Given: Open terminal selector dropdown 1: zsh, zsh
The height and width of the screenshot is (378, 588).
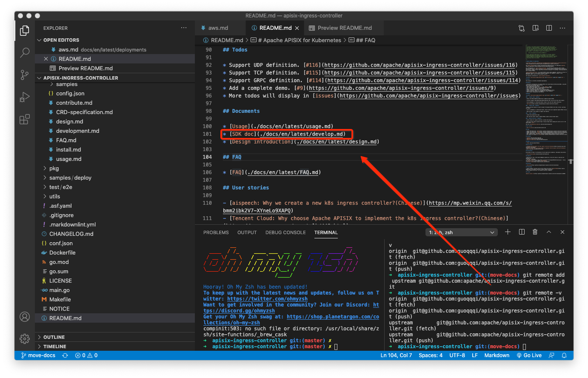Looking at the screenshot, I should point(462,232).
